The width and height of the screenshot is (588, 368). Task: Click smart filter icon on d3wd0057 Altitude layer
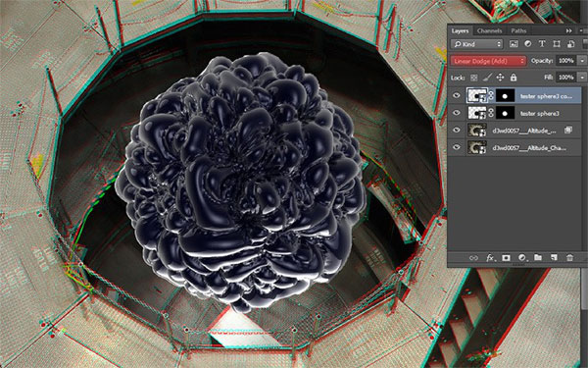pyautogui.click(x=568, y=130)
